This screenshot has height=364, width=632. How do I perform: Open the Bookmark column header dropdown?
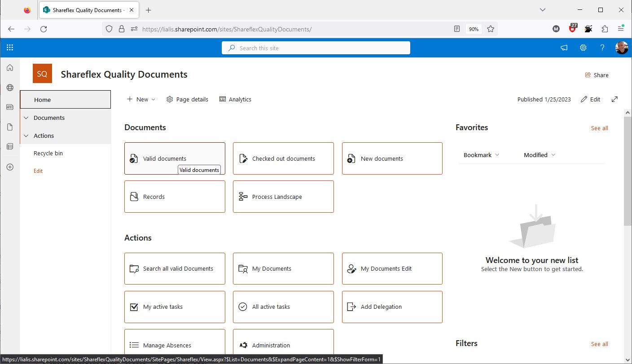[x=481, y=155]
